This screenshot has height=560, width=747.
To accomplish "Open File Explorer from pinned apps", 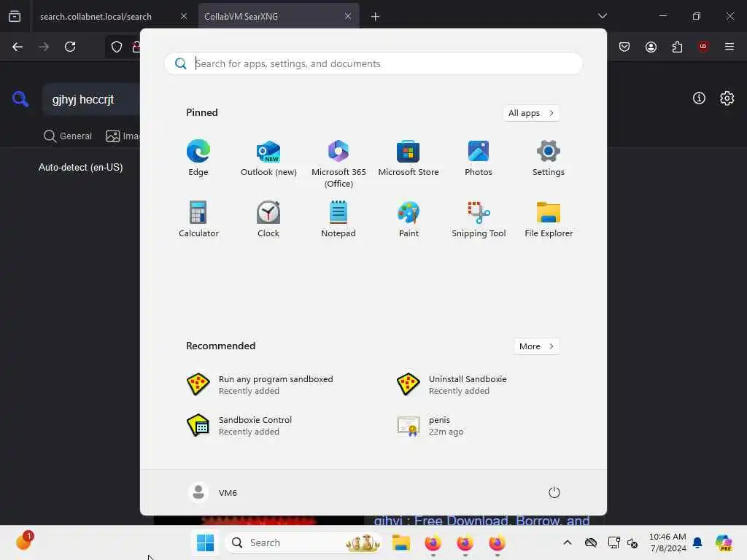I will pos(549,219).
